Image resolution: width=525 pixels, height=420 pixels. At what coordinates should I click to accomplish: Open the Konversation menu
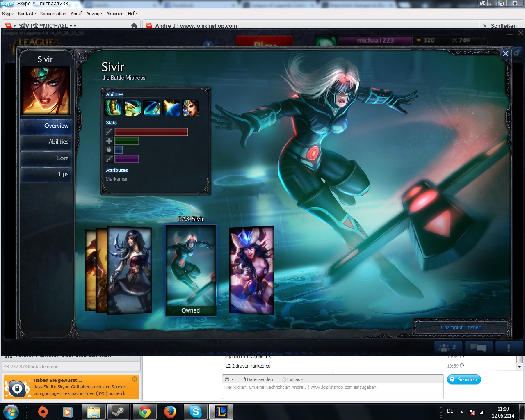coord(53,14)
